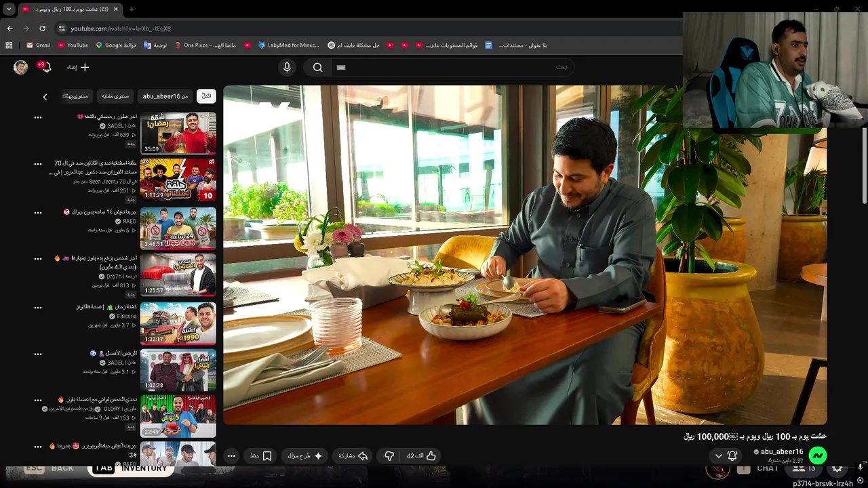Click the Share button
This screenshot has height=488, width=868.
(353, 456)
